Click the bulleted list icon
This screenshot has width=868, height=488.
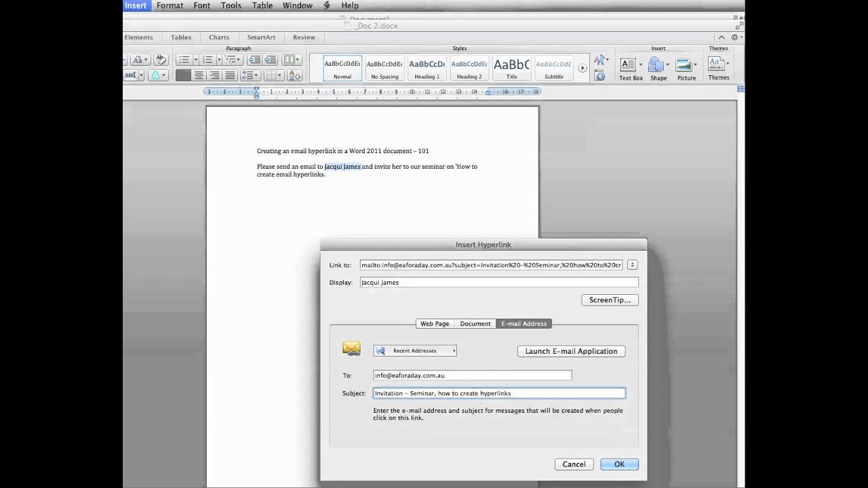[184, 60]
